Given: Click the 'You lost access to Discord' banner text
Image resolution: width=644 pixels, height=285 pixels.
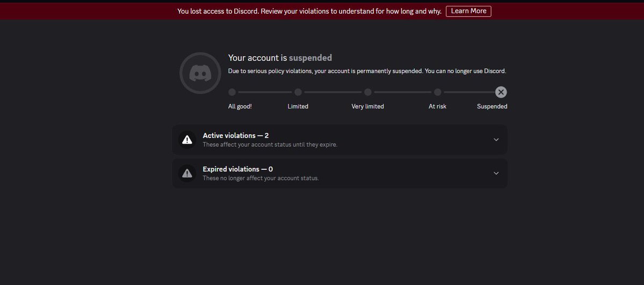Looking at the screenshot, I should pos(309,11).
